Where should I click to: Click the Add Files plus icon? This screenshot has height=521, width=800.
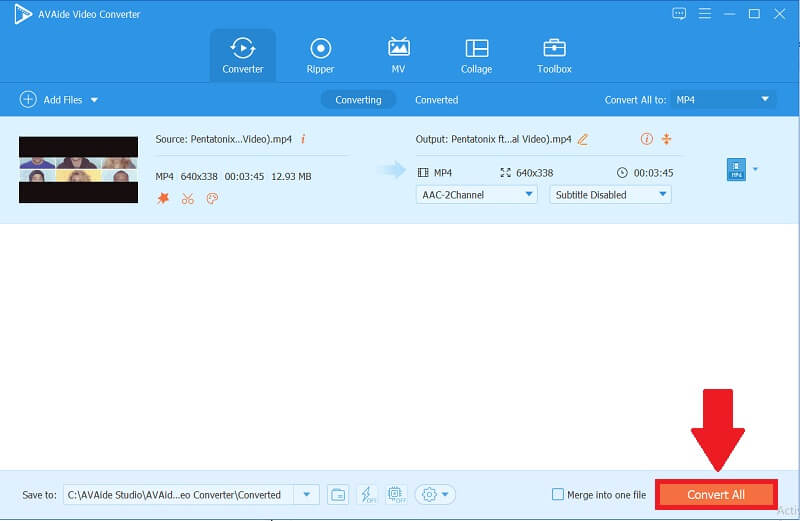pos(28,100)
